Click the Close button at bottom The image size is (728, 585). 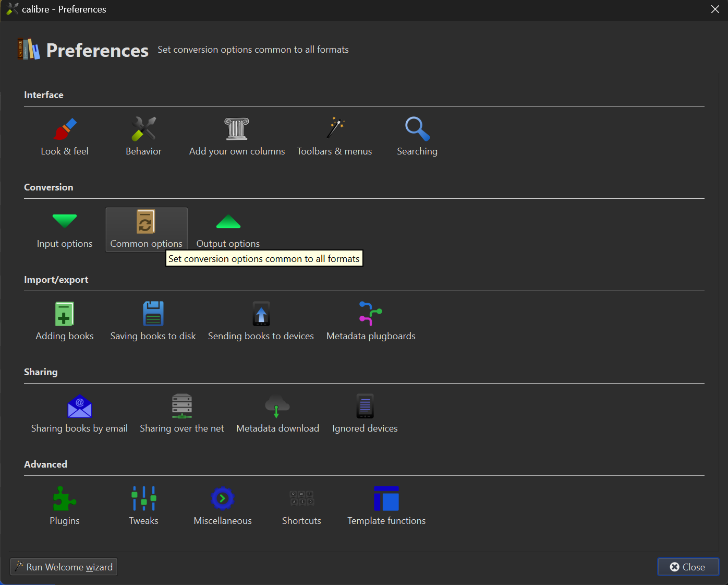tap(688, 567)
